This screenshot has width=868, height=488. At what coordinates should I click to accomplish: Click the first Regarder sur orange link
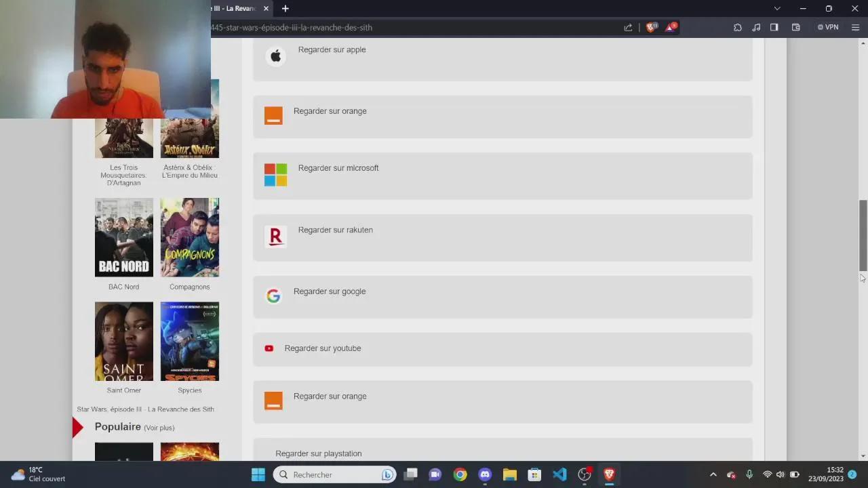[x=330, y=111]
